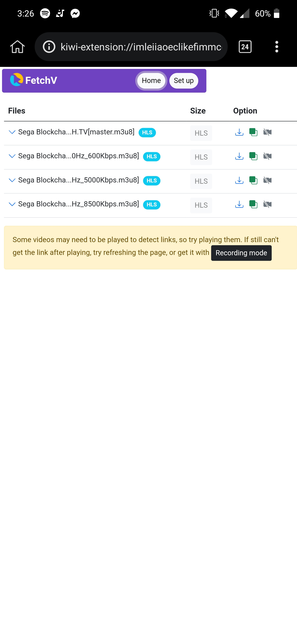
Task: Download the 5000Kbps stream
Action: [239, 180]
